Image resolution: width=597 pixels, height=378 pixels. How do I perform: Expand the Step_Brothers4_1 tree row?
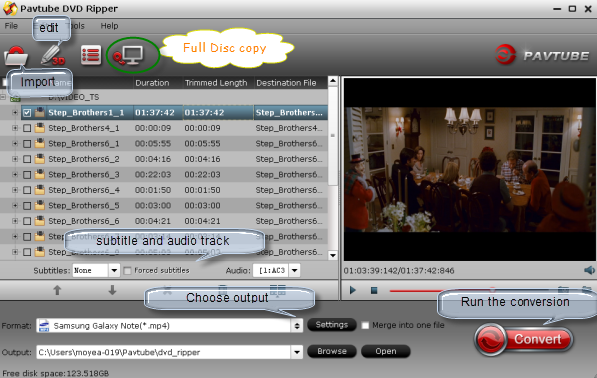tap(15, 128)
